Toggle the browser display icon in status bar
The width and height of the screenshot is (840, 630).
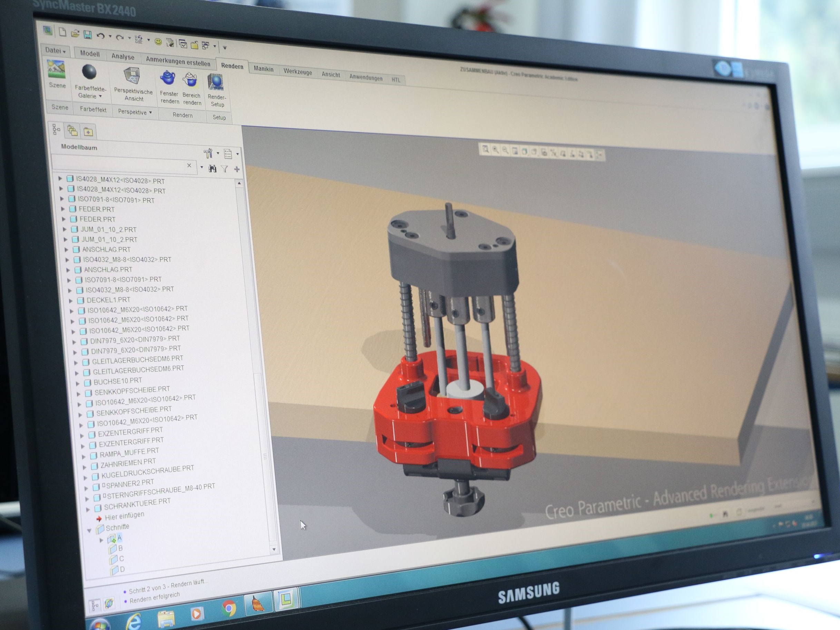[x=109, y=603]
